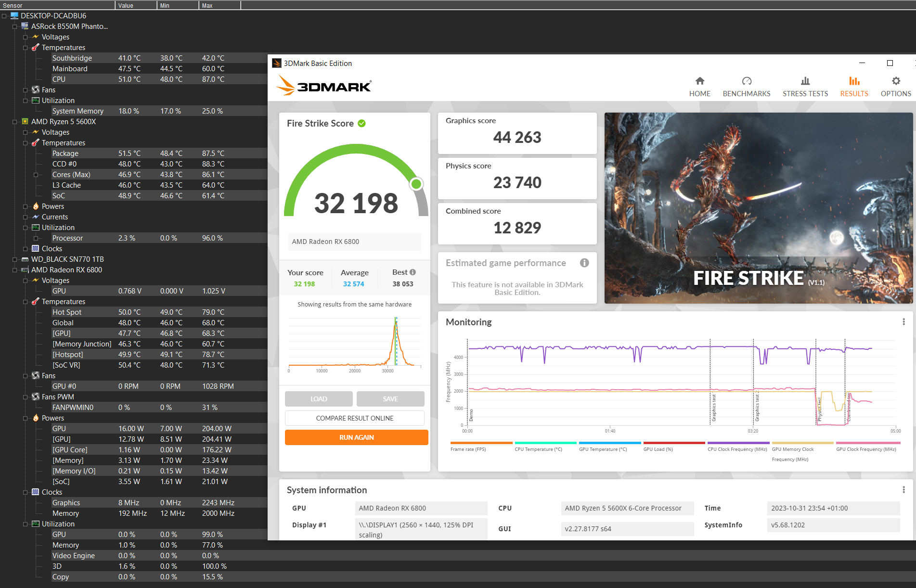This screenshot has height=588, width=916.
Task: Click the thermometer icon under AMD Ryzen 5 5600X
Action: [x=36, y=143]
